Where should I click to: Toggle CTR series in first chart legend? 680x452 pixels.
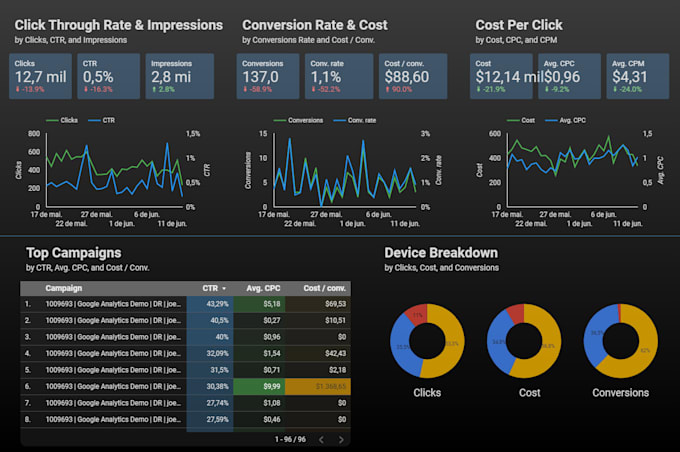pyautogui.click(x=101, y=120)
